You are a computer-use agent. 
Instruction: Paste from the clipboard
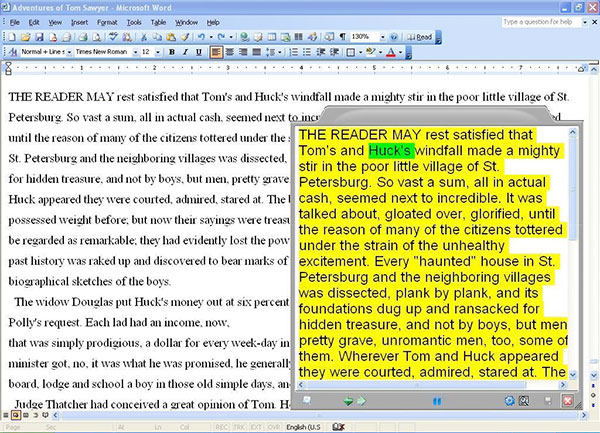point(171,37)
